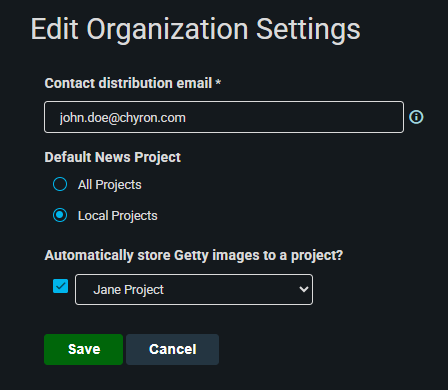Open the Jane Project dropdown

[x=194, y=289]
